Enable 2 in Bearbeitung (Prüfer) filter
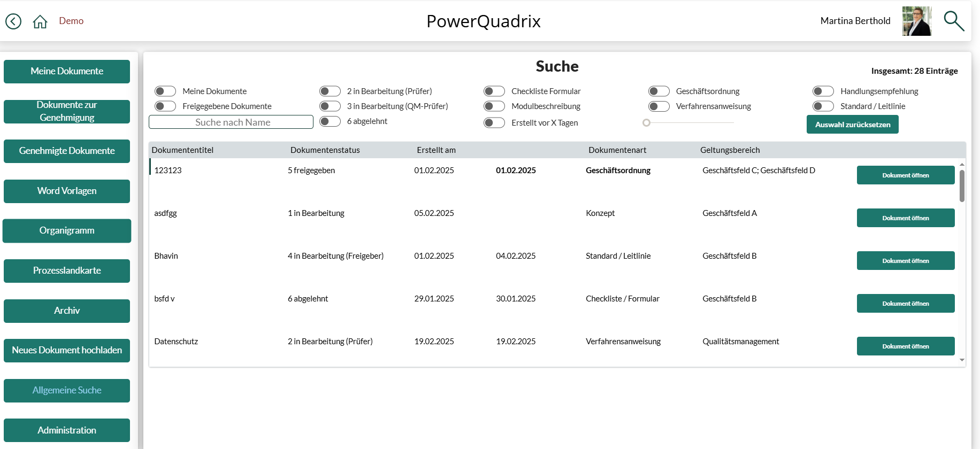Image resolution: width=980 pixels, height=449 pixels. [x=330, y=91]
